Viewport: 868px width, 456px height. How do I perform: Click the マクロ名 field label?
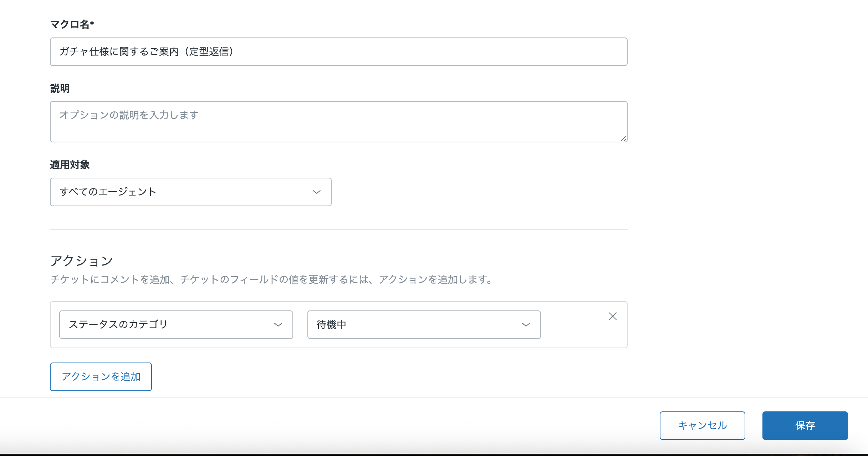pos(72,24)
